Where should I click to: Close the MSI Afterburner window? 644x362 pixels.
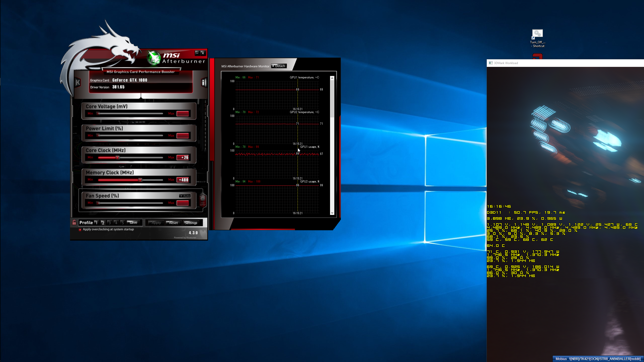[x=203, y=53]
